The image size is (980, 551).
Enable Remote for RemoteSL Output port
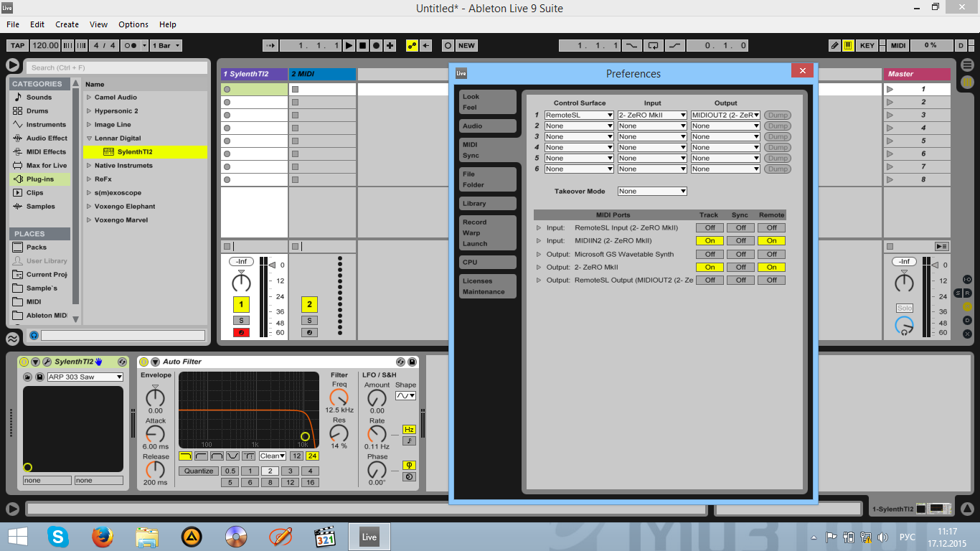[x=771, y=280]
